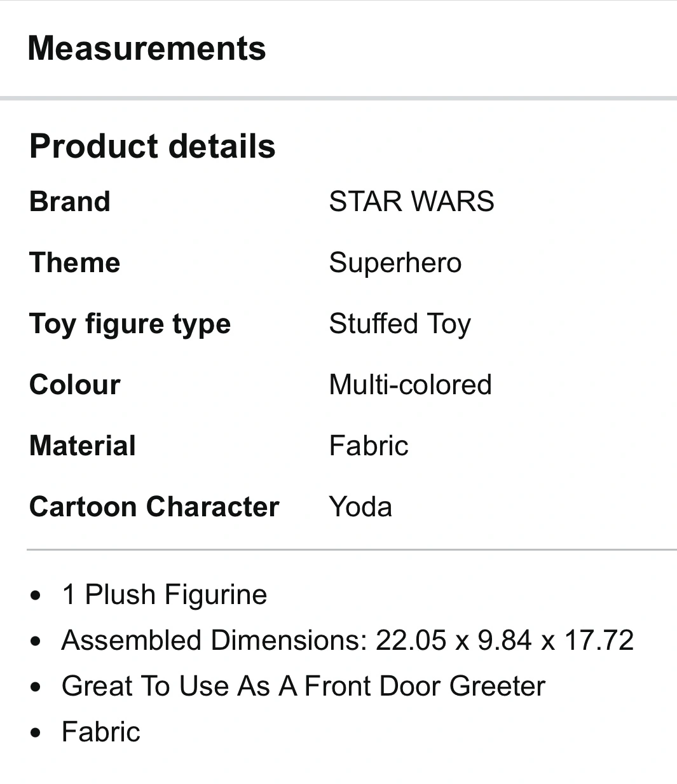
Task: Click the 1 Plush Figurine bullet text
Action: [164, 595]
